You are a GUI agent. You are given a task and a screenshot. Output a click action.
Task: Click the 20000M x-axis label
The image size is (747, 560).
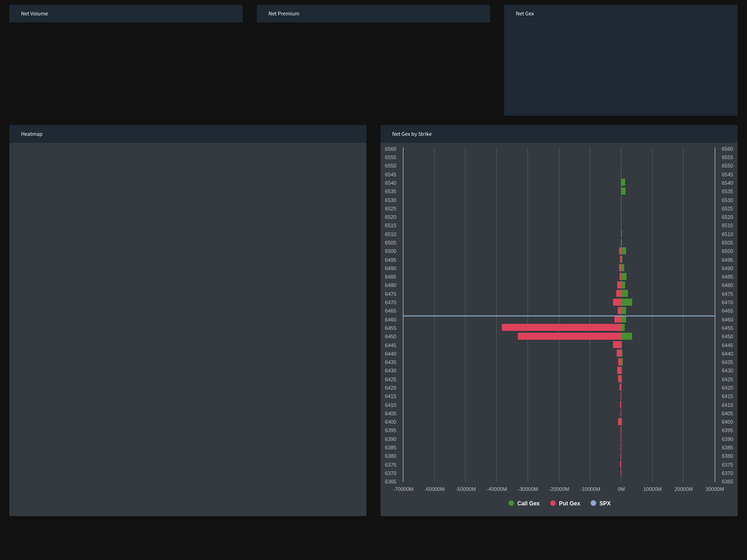point(684,489)
